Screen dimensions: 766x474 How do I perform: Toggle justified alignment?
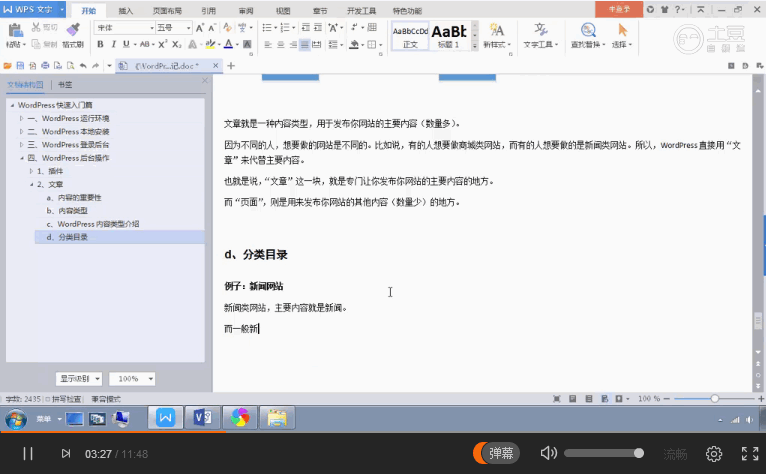pos(305,44)
